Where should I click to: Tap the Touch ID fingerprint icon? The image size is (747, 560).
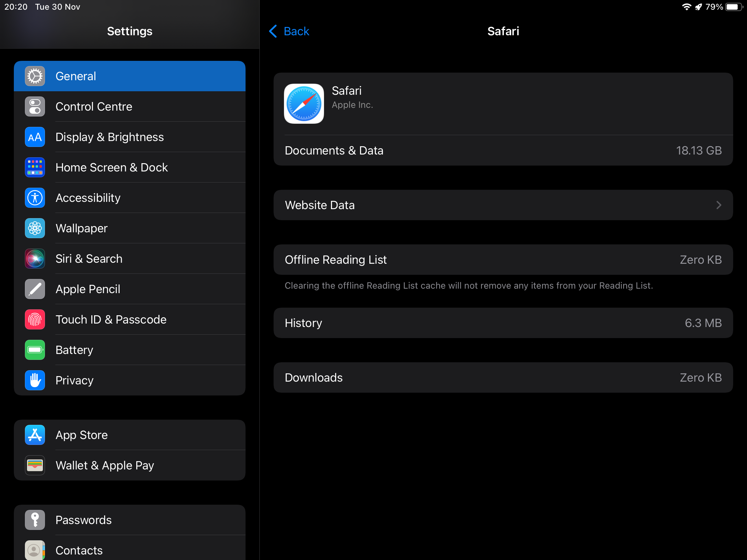35,319
